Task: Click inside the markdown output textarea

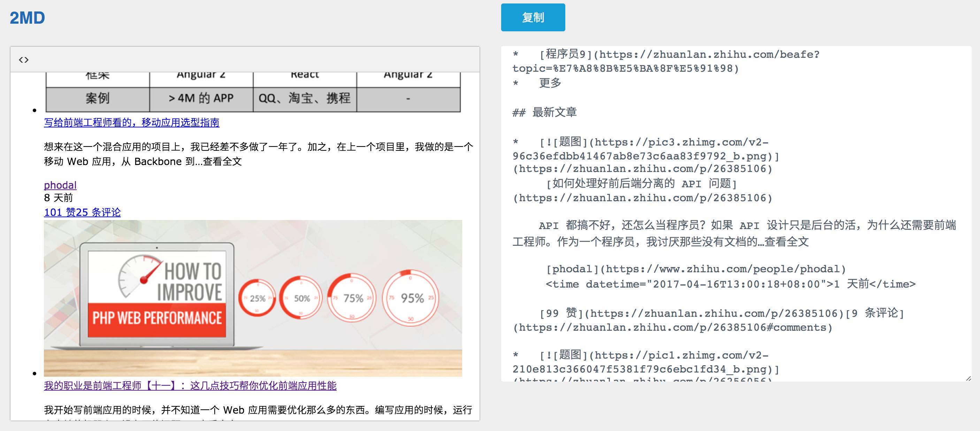Action: point(736,214)
